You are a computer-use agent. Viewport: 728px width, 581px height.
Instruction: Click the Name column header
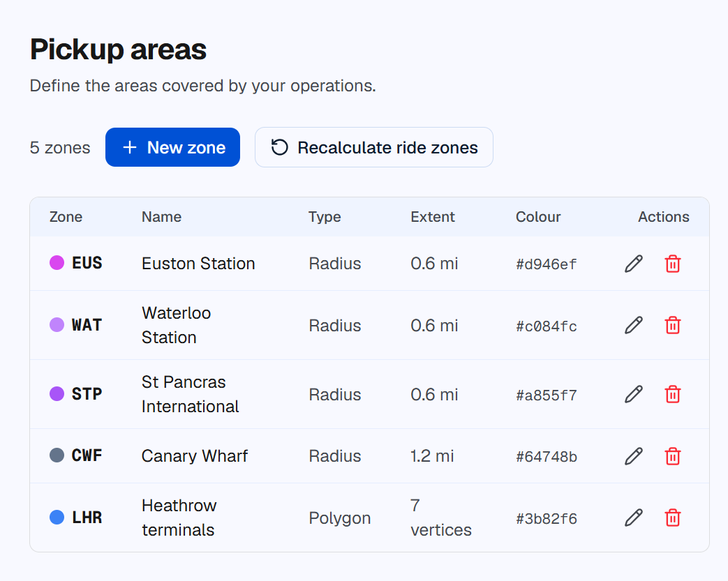pos(161,217)
